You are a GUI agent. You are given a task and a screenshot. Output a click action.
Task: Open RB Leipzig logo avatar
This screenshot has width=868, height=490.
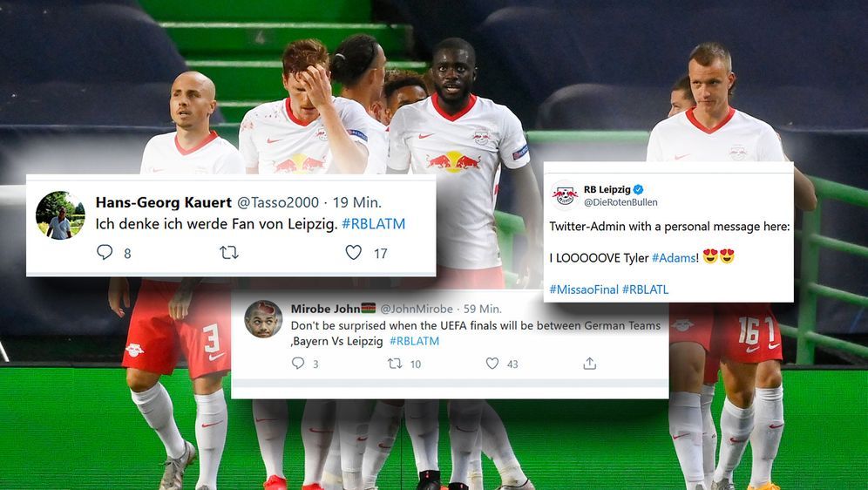565,195
